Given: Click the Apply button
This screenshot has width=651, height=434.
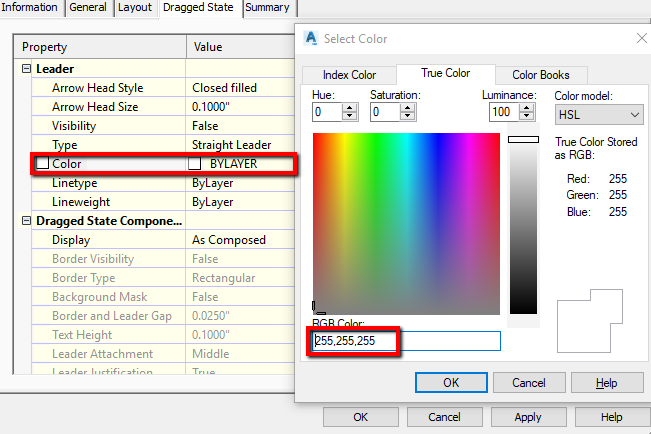Looking at the screenshot, I should [527, 417].
